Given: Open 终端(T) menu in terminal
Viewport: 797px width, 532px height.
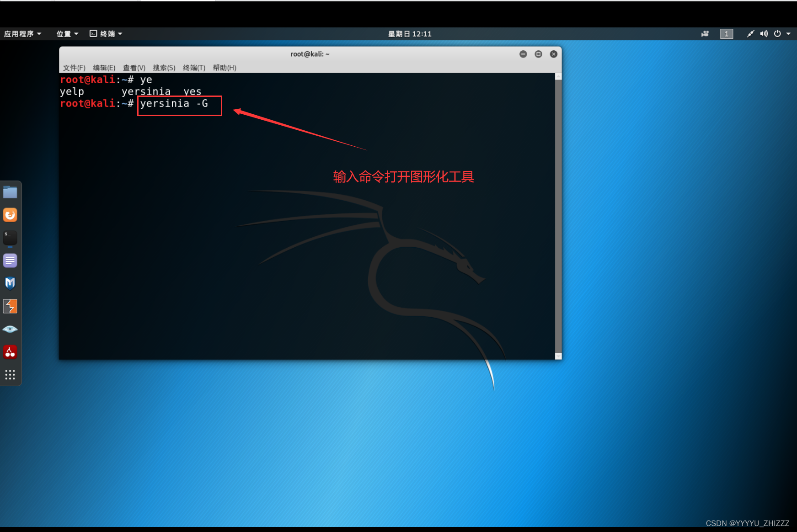Looking at the screenshot, I should point(194,68).
